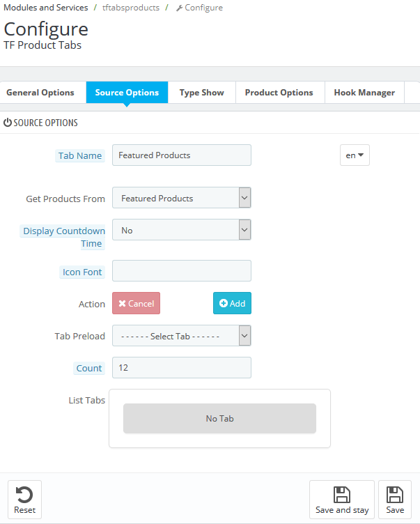Switch to the General Options tab
The image size is (420, 524).
(x=40, y=93)
